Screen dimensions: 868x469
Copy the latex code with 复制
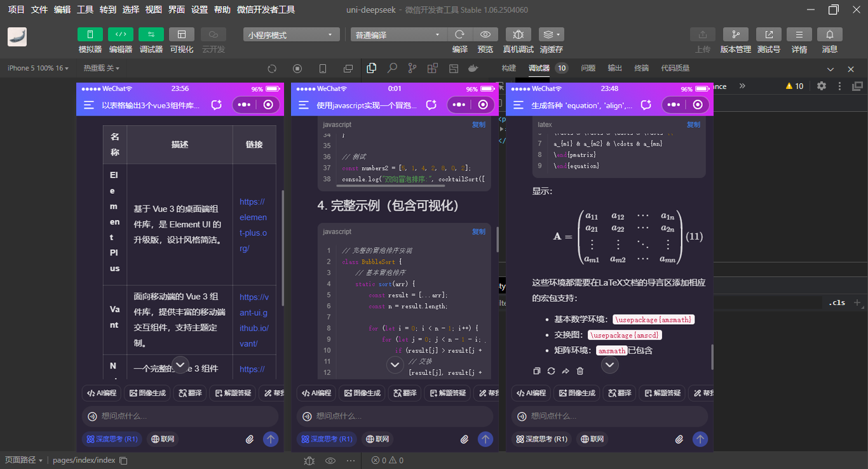693,124
